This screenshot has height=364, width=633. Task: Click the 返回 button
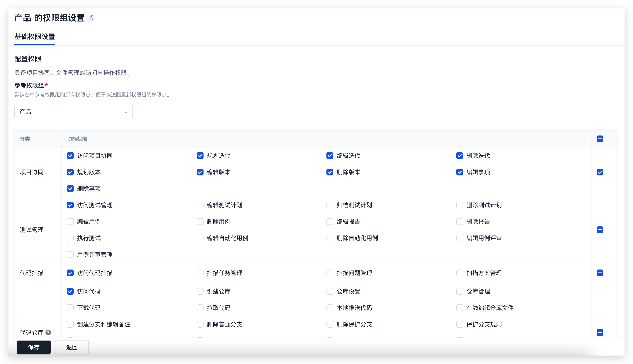(x=72, y=347)
